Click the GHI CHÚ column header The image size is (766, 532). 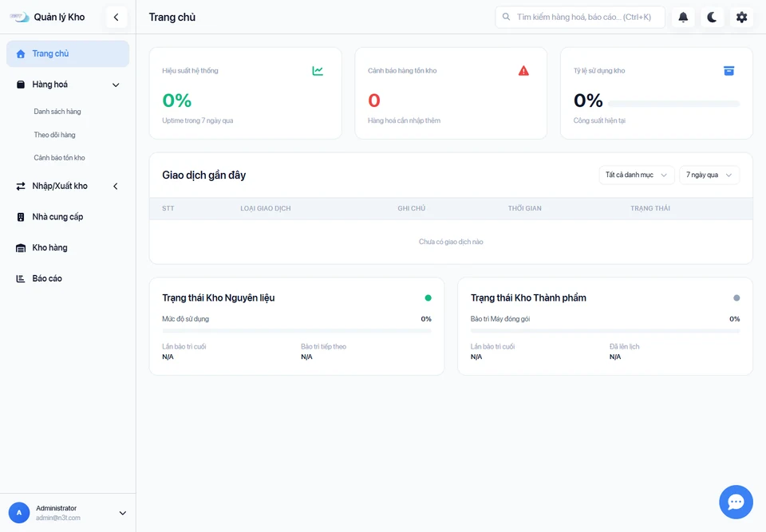[412, 208]
